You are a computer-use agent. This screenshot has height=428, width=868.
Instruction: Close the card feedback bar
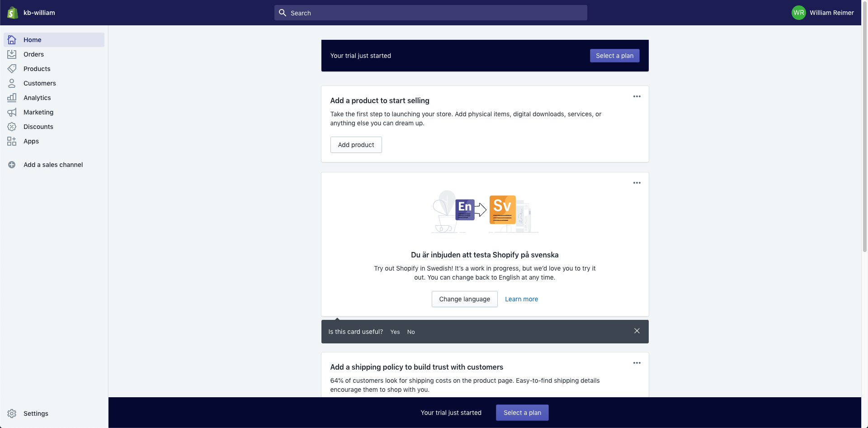coord(637,331)
